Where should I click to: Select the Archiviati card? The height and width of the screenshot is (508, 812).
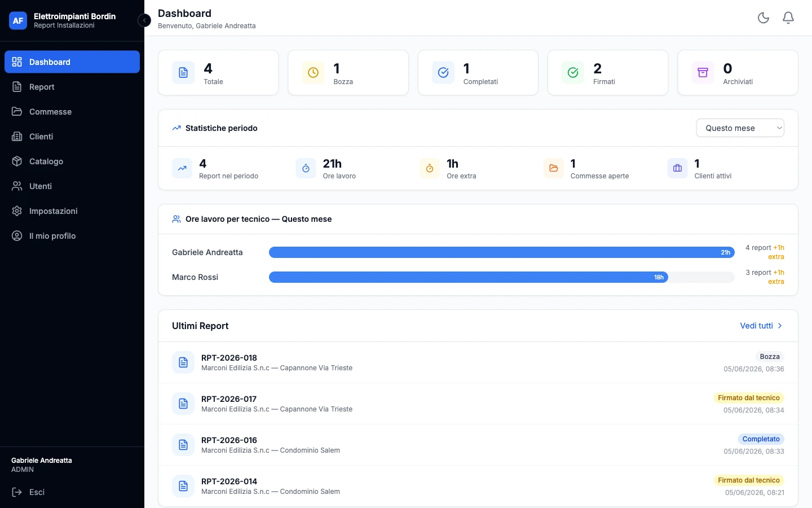click(x=738, y=72)
